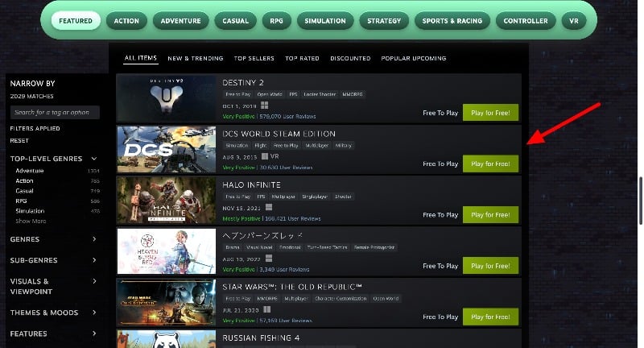The height and width of the screenshot is (348, 644).
Task: Expand Visuals & Viewpoint filter section
Action: [x=54, y=286]
